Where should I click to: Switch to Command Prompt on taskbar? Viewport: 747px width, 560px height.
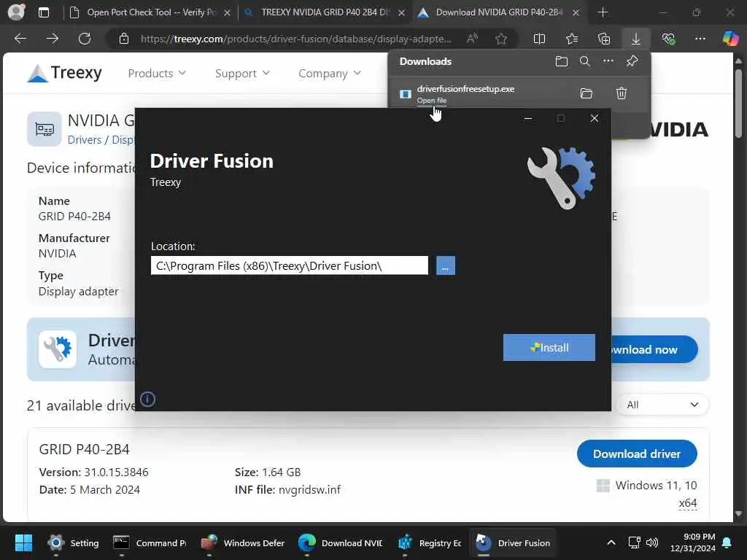tap(149, 542)
